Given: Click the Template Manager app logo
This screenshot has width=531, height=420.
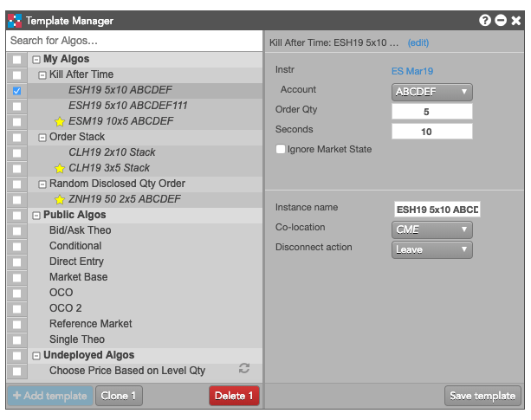Looking at the screenshot, I should coord(15,20).
